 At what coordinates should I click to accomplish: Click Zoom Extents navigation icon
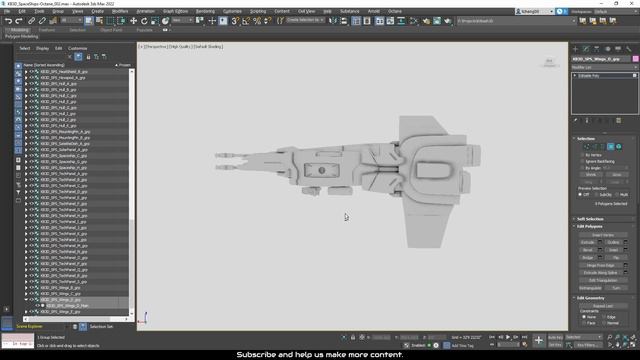(625, 338)
